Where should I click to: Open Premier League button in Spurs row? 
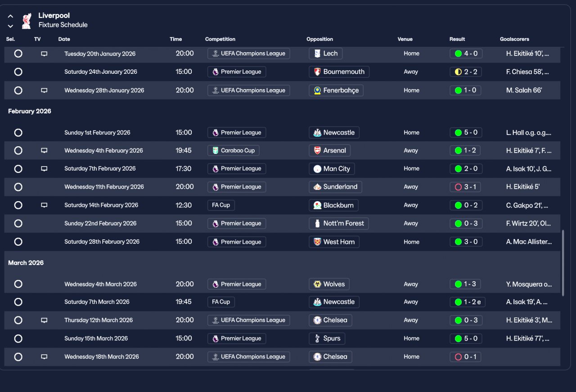(237, 338)
